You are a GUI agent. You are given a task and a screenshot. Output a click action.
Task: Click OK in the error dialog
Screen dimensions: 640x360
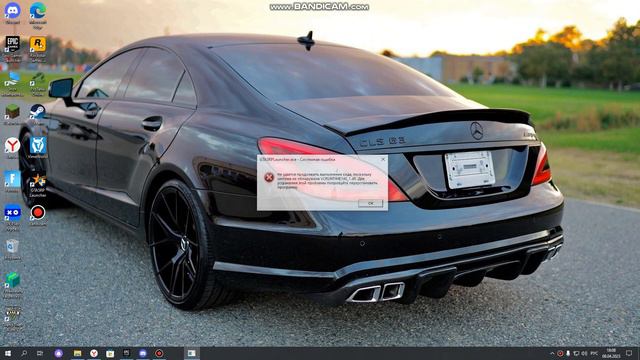click(370, 203)
